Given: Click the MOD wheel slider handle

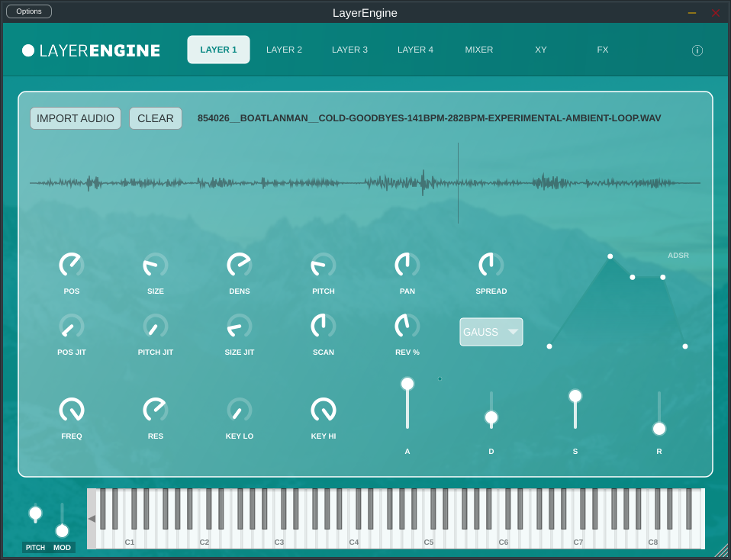Looking at the screenshot, I should tap(62, 530).
